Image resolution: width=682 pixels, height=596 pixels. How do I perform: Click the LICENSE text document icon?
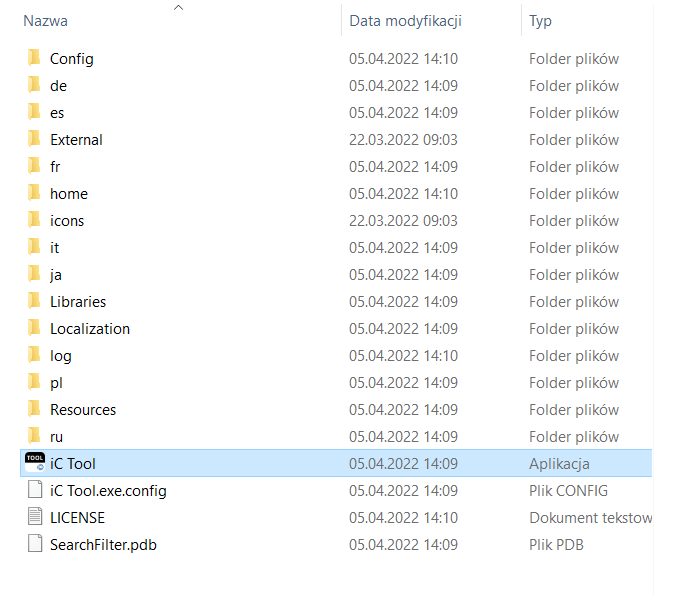(x=34, y=517)
